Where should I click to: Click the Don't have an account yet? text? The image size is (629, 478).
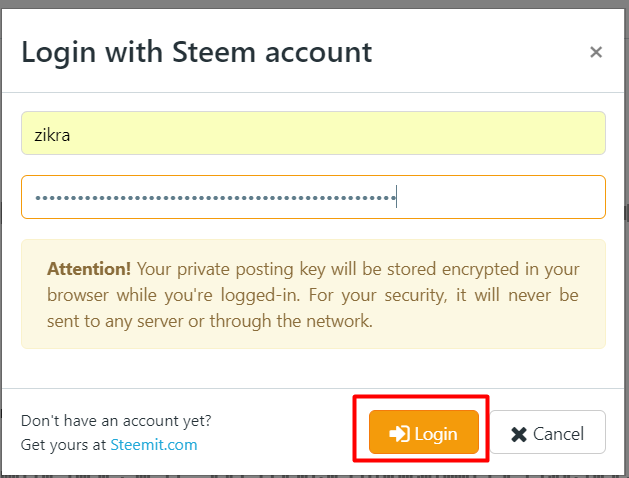tap(116, 421)
